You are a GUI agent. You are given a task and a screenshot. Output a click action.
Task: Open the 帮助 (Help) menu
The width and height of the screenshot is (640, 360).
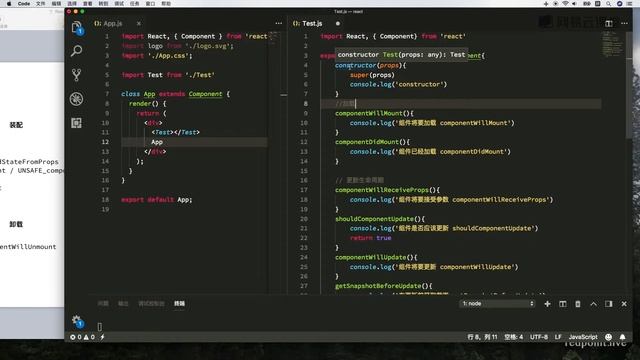pyautogui.click(x=166, y=3)
